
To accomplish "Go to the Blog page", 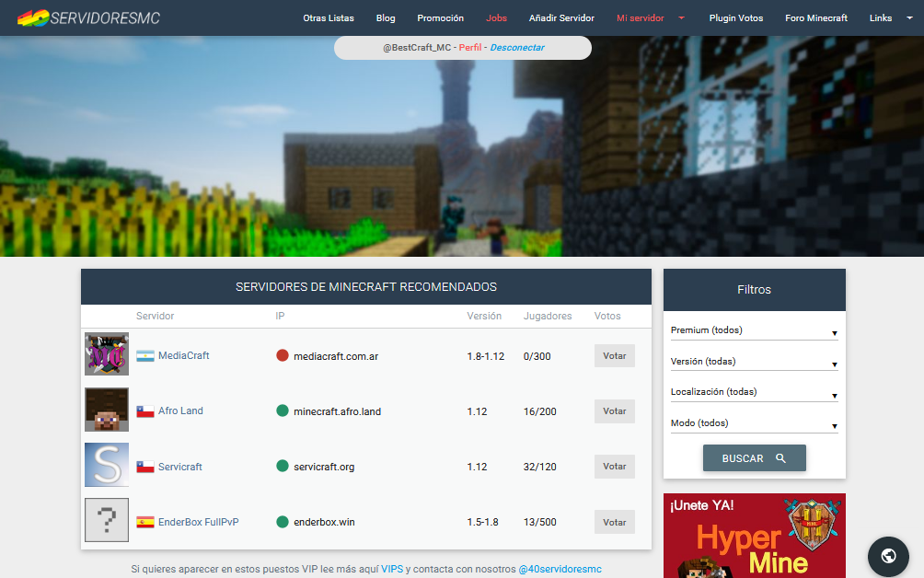I will coord(386,18).
